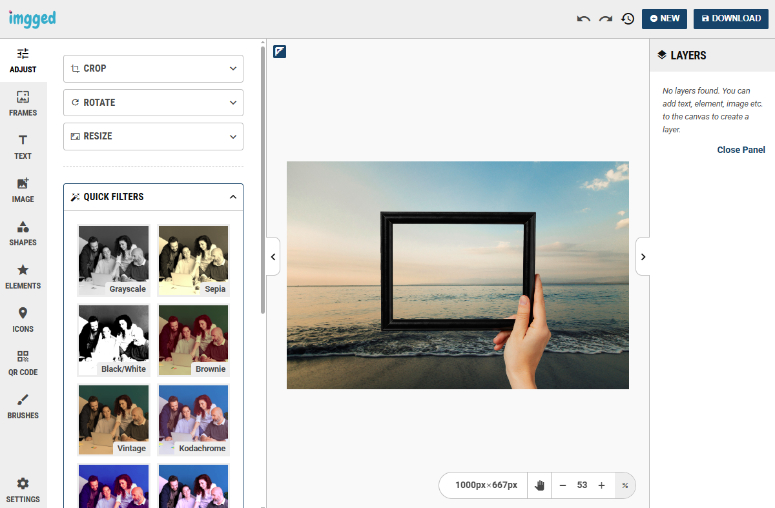Click the fit-to-screen zoom icon

pyautogui.click(x=625, y=485)
